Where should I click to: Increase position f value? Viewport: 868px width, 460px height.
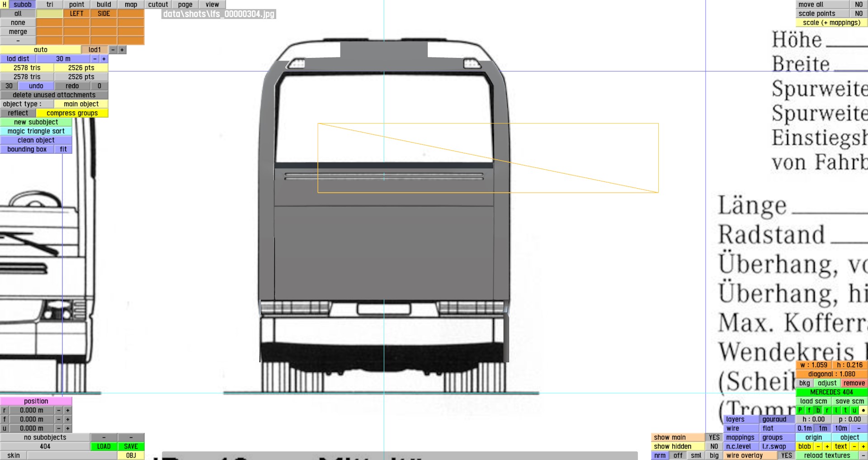coord(68,419)
